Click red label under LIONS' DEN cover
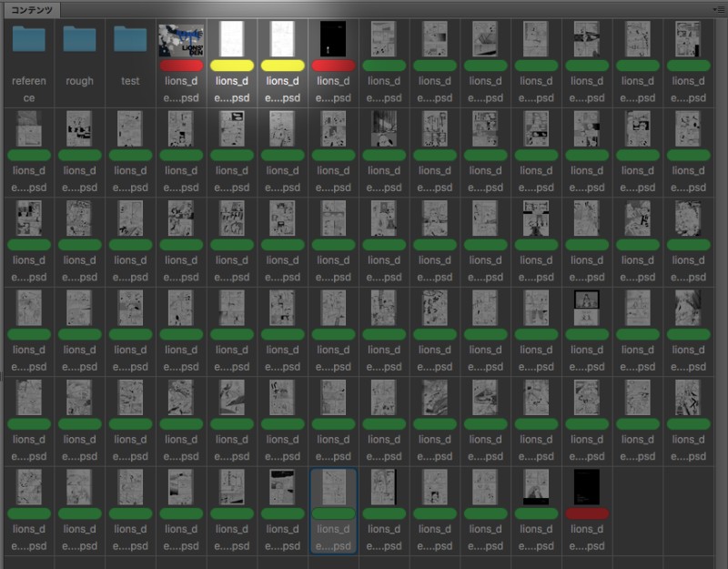728x569 pixels. [x=181, y=66]
